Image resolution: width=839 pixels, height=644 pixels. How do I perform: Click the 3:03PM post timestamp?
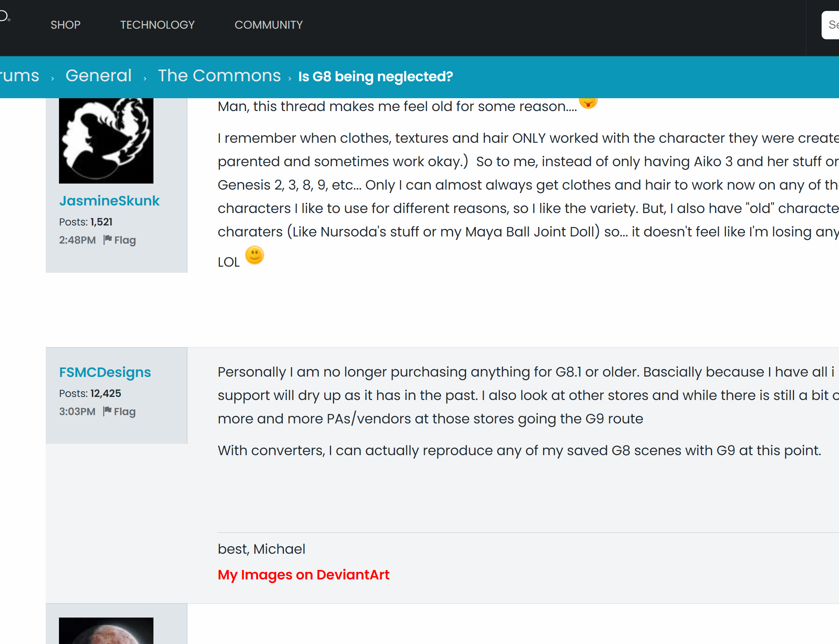pos(77,411)
